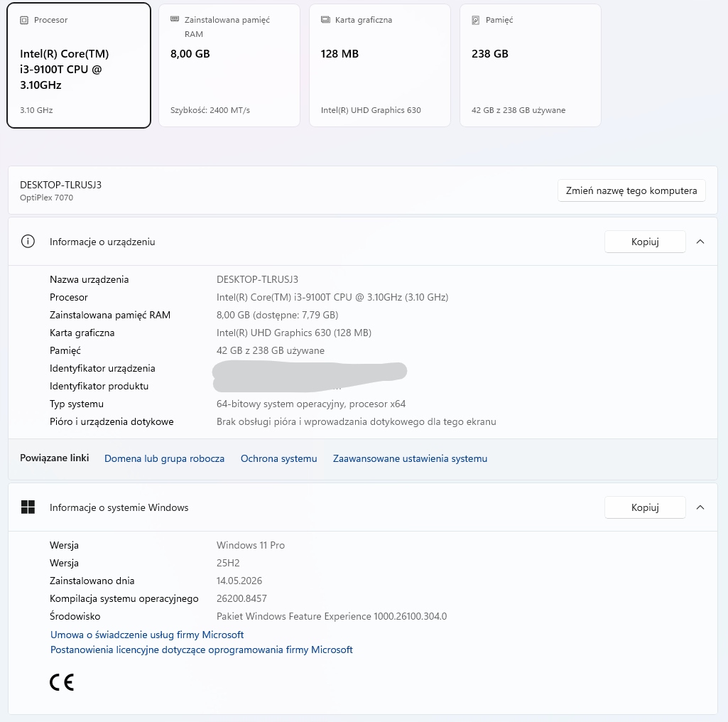
Task: Click 42 GB z 238 GB używane row value
Action: pos(270,351)
